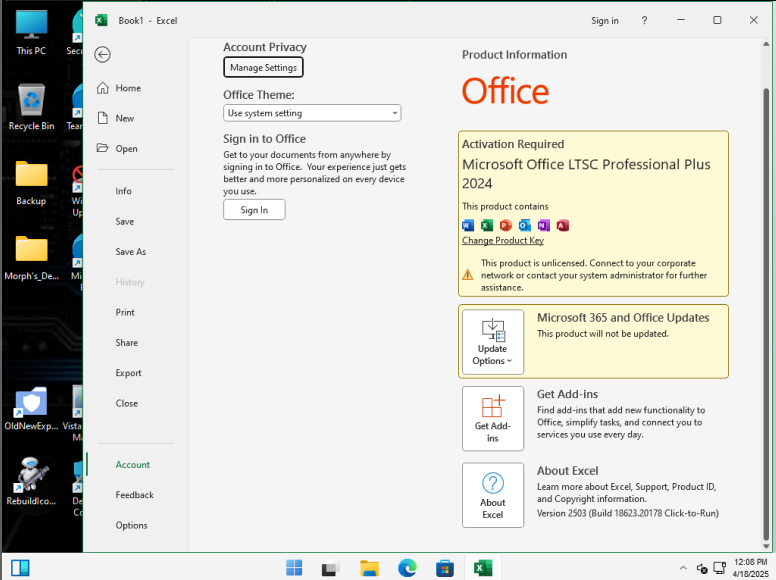
Task: Click the Change Product Key link
Action: coord(503,241)
